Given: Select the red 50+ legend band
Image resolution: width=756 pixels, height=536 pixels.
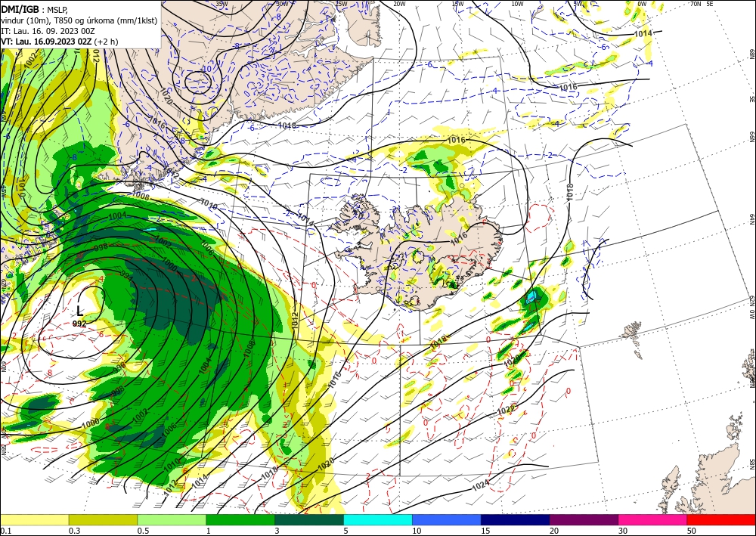Looking at the screenshot, I should coord(721,519).
